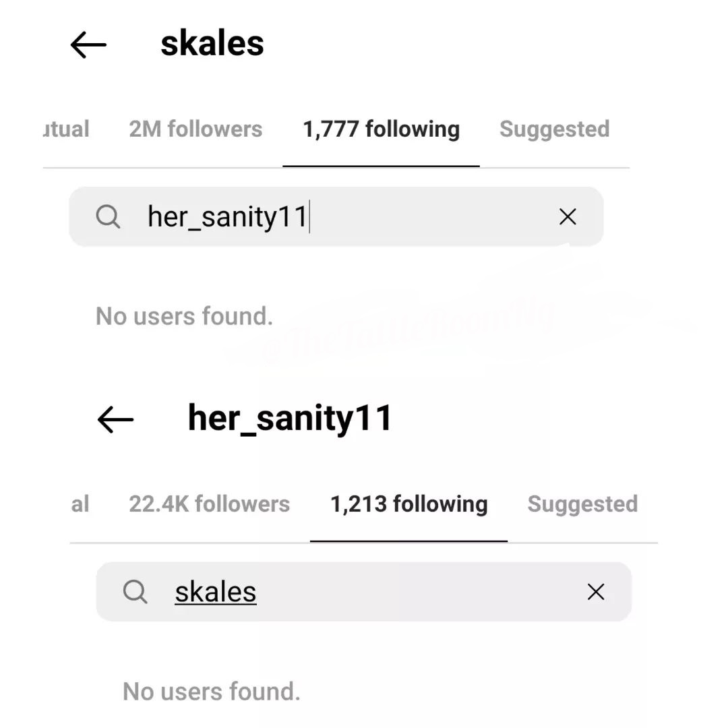Open the 22.4K followers tab
This screenshot has width=728, height=728.
(x=210, y=504)
